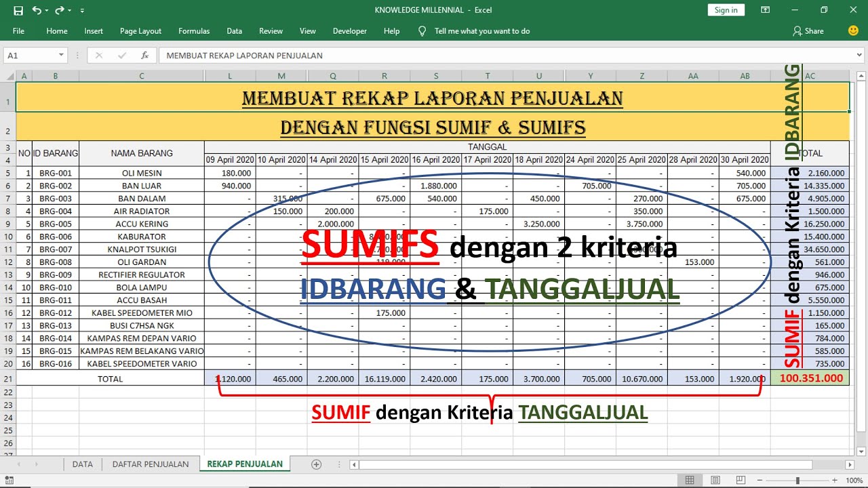
Task: Select the REKAP PENJUALAN sheet tab
Action: click(245, 464)
